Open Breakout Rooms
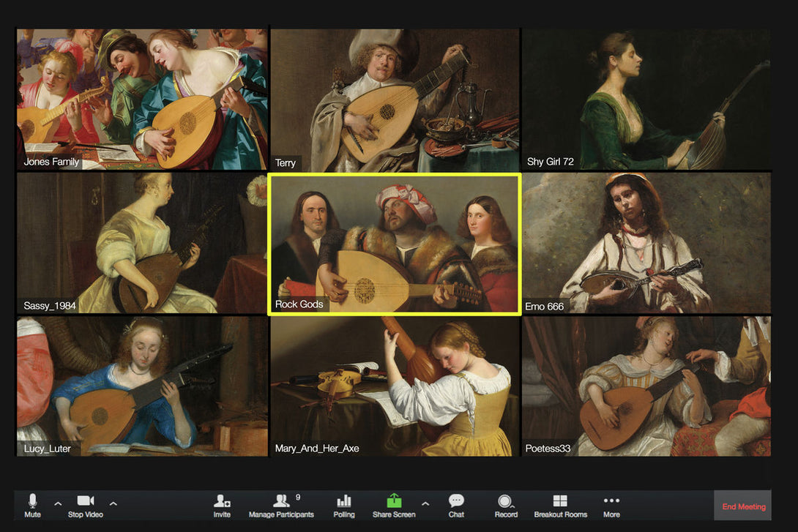The width and height of the screenshot is (798, 532). click(x=560, y=505)
